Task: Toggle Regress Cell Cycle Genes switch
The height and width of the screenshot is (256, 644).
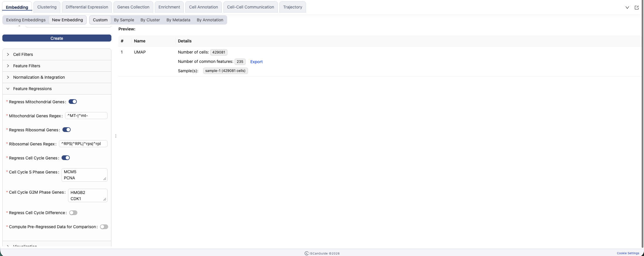Action: (x=66, y=158)
